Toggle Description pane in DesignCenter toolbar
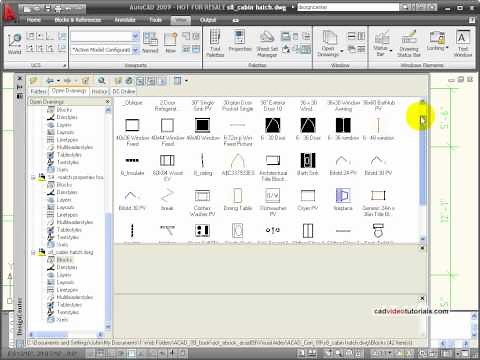 pos(162,81)
